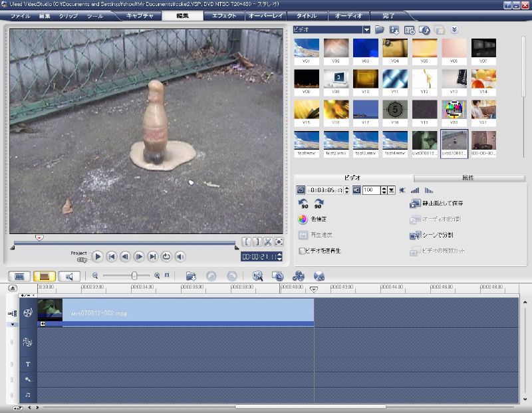The image size is (532, 413).
Task: Enable reverse video playback checkbox
Action: 303,251
